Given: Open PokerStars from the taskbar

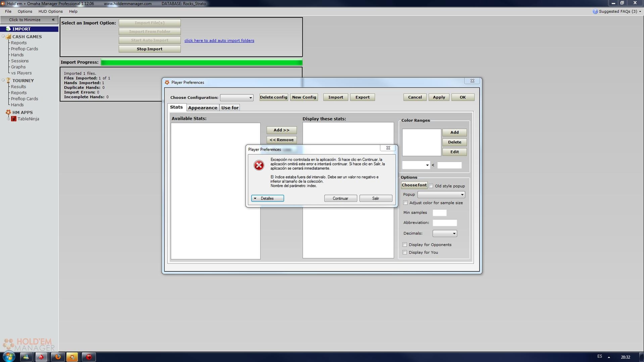Looking at the screenshot, I should pyautogui.click(x=41, y=357).
